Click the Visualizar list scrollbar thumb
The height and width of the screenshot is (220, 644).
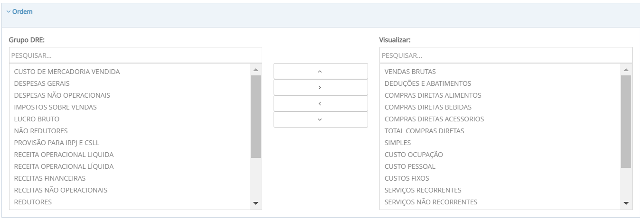pyautogui.click(x=626, y=121)
